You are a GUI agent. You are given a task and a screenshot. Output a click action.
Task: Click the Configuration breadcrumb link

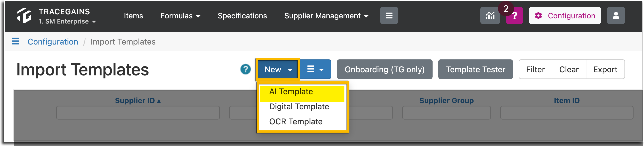[x=53, y=42]
